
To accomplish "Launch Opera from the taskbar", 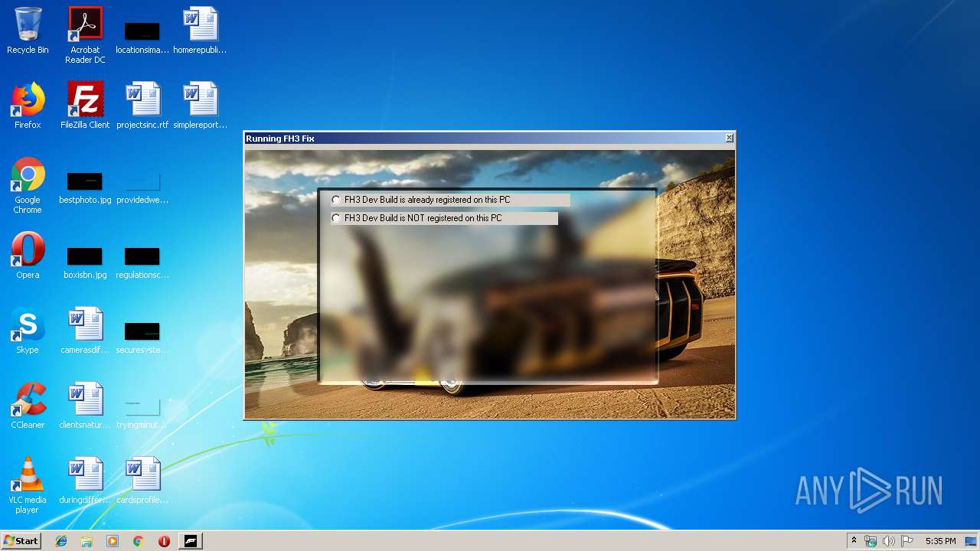I will point(164,541).
